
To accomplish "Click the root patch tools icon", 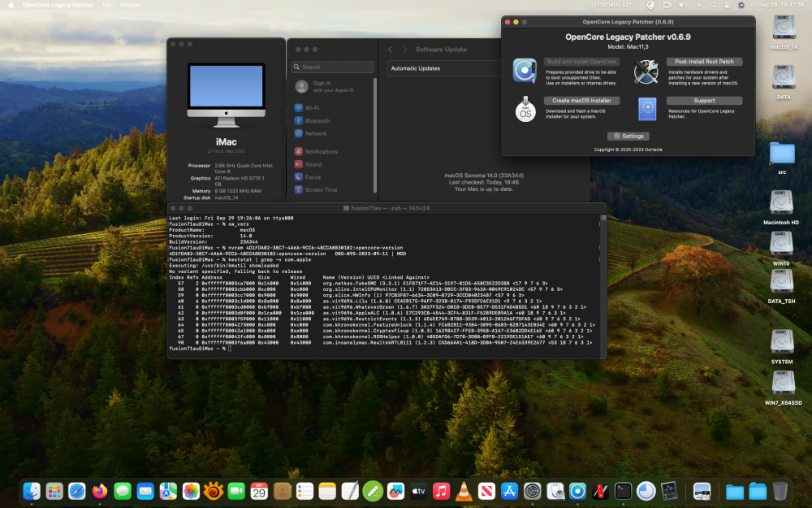I will point(646,72).
